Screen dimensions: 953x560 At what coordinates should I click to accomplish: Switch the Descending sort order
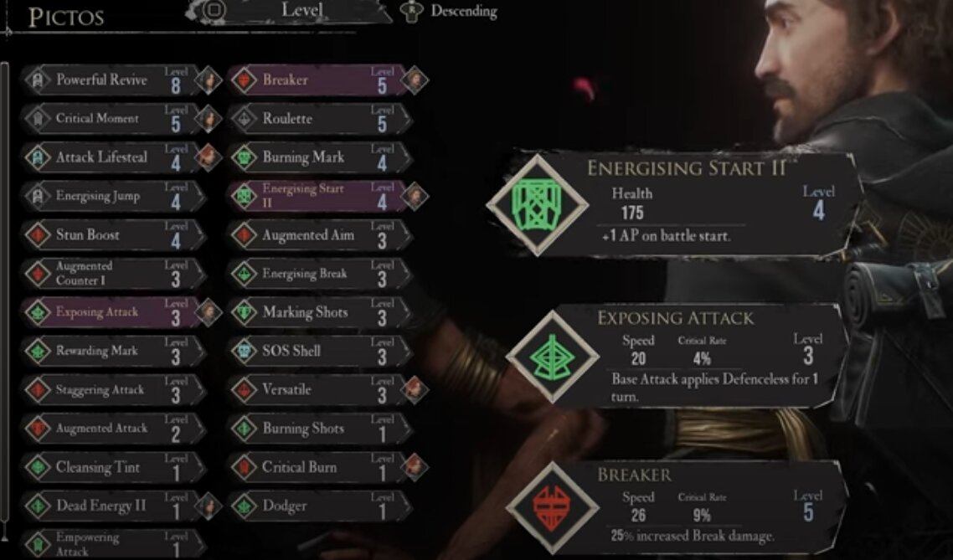(x=450, y=11)
